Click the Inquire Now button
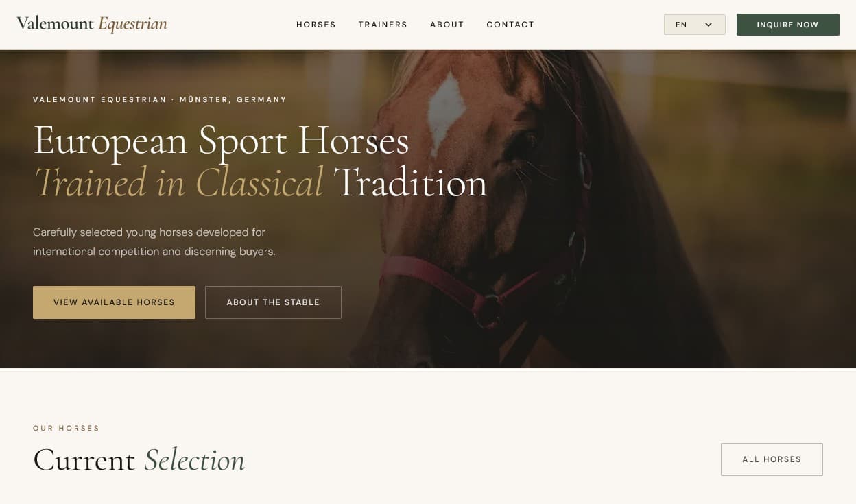This screenshot has height=504, width=856. pos(787,25)
